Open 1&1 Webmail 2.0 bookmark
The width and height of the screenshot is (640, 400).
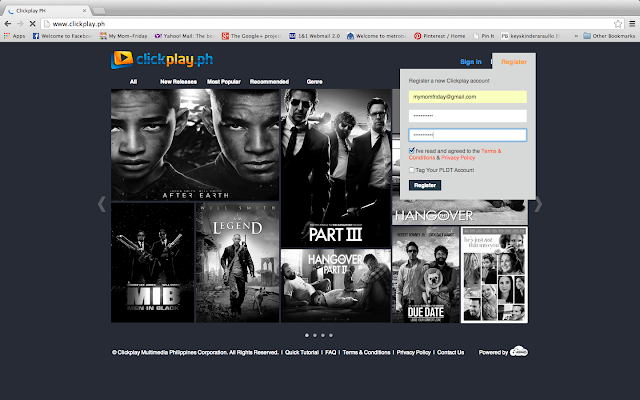click(x=315, y=36)
